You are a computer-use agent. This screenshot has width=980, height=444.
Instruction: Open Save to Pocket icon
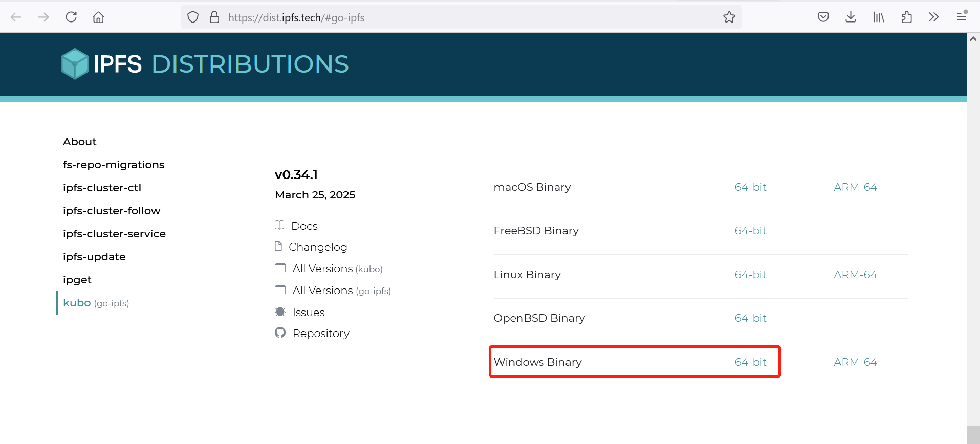tap(823, 17)
